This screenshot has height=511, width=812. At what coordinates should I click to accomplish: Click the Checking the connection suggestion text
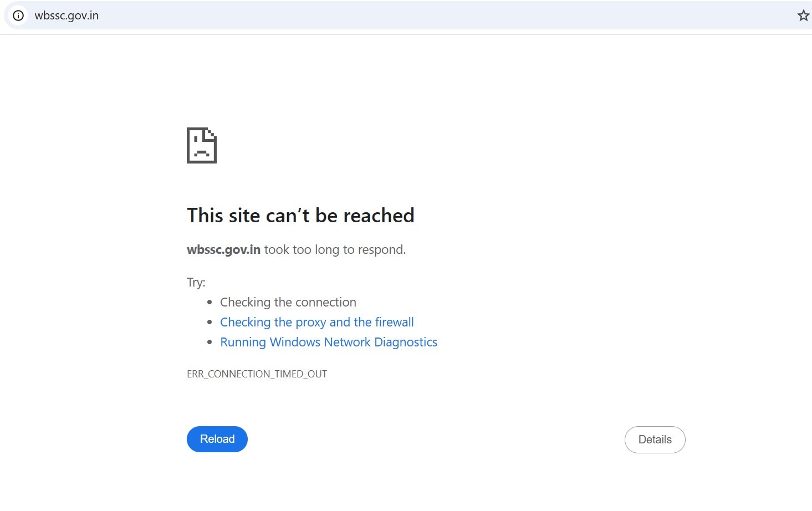click(x=288, y=302)
